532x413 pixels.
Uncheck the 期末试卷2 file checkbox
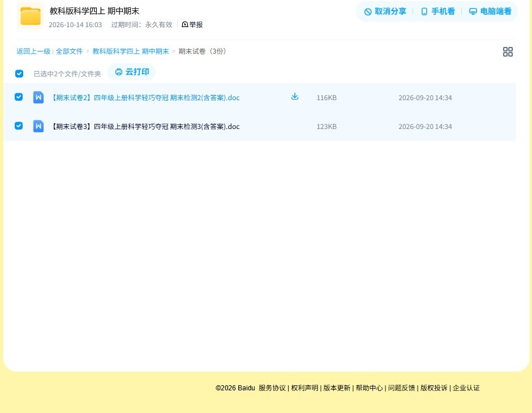tap(19, 97)
